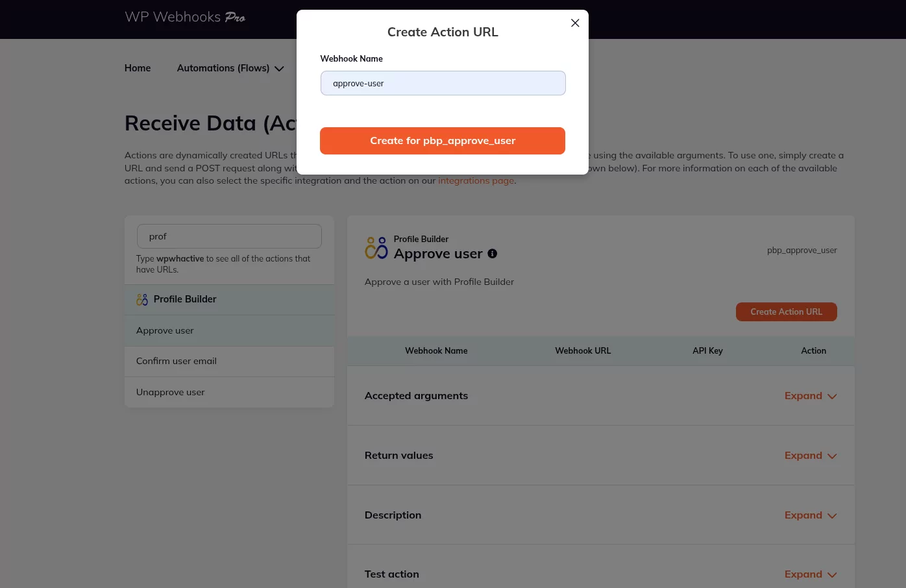
Task: Select Home in the navigation menu
Action: [137, 67]
